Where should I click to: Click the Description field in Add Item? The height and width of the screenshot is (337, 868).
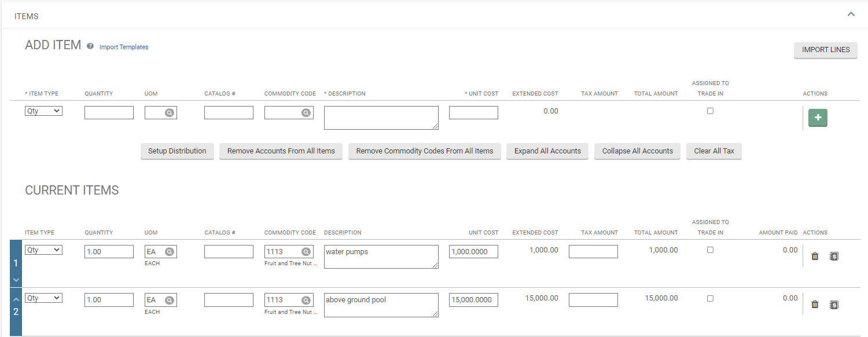coord(381,118)
